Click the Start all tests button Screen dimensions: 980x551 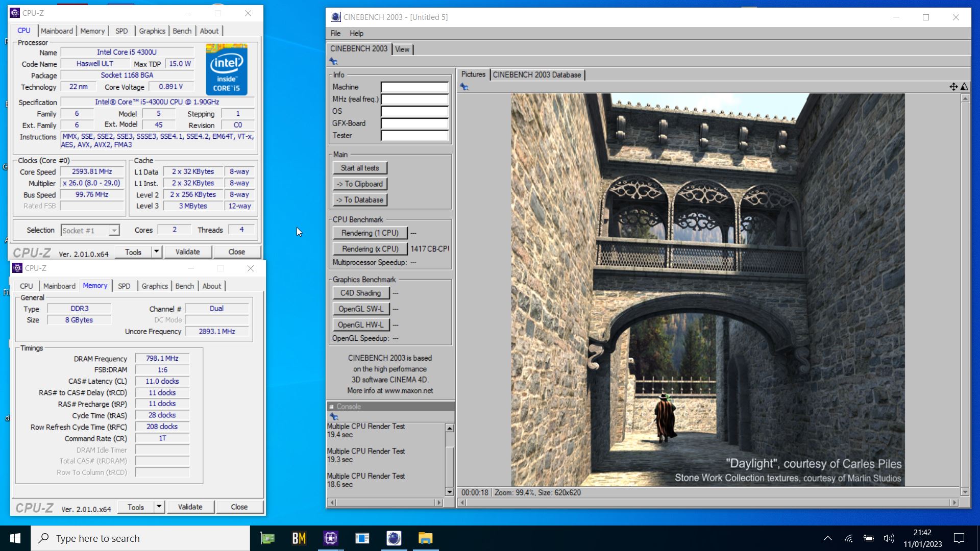pyautogui.click(x=360, y=168)
